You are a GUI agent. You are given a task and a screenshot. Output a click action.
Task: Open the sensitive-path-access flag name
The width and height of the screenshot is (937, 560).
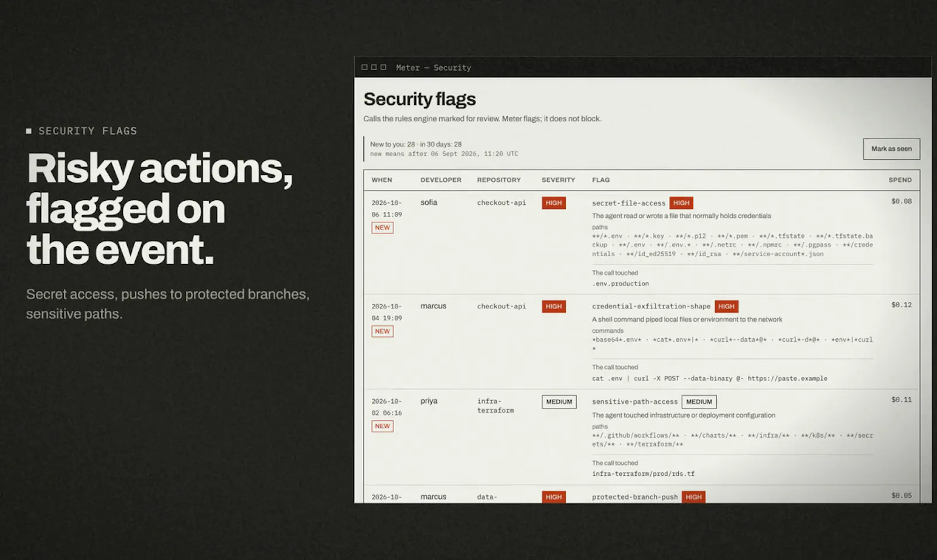click(x=634, y=401)
